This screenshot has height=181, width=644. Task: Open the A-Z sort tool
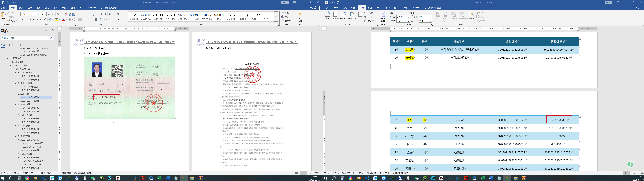coord(118,14)
